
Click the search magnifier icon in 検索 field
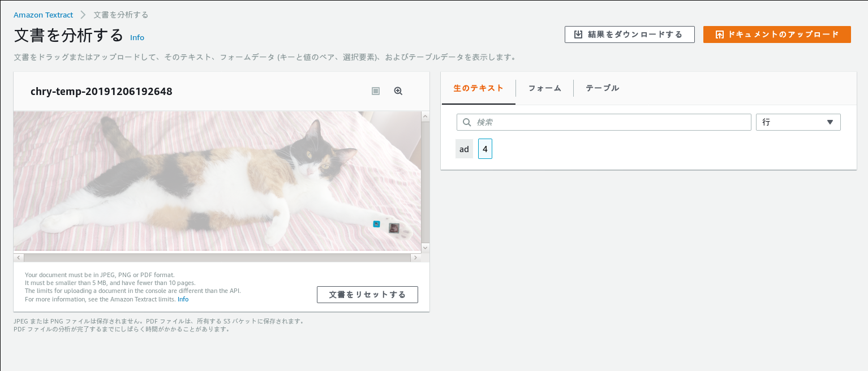[467, 122]
